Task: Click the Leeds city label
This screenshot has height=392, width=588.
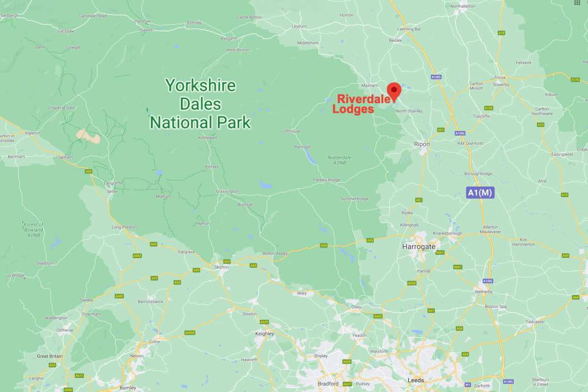Action: click(x=416, y=380)
